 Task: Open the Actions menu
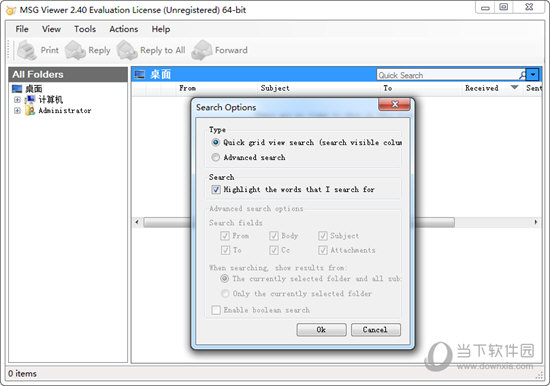pos(123,29)
